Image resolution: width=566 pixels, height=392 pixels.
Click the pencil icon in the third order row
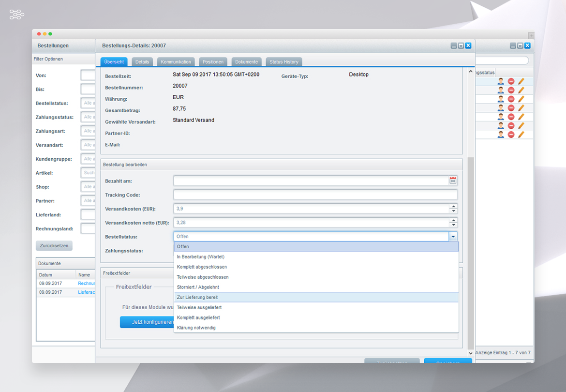(x=521, y=99)
